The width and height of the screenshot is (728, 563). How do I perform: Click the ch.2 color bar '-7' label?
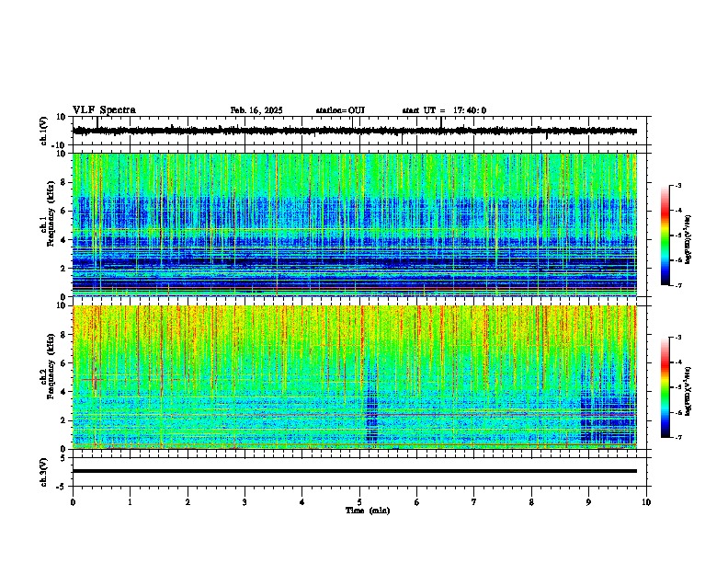click(678, 437)
